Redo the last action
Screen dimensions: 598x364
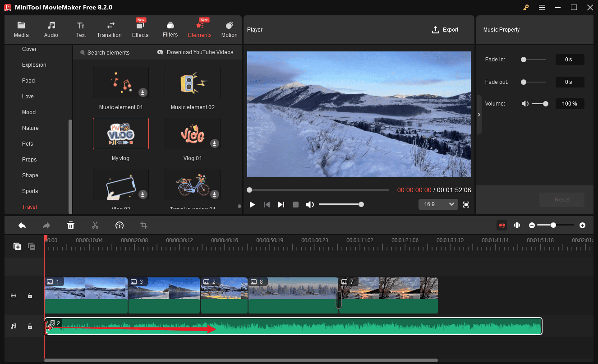(46, 225)
